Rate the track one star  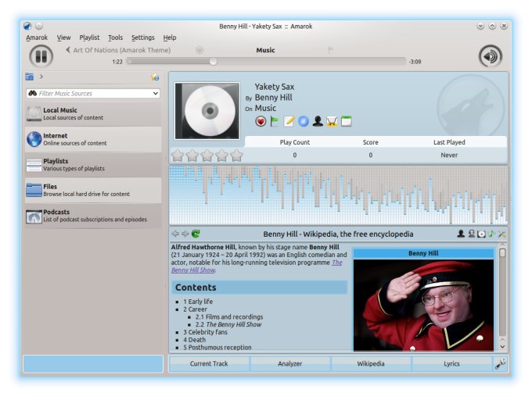tap(178, 156)
